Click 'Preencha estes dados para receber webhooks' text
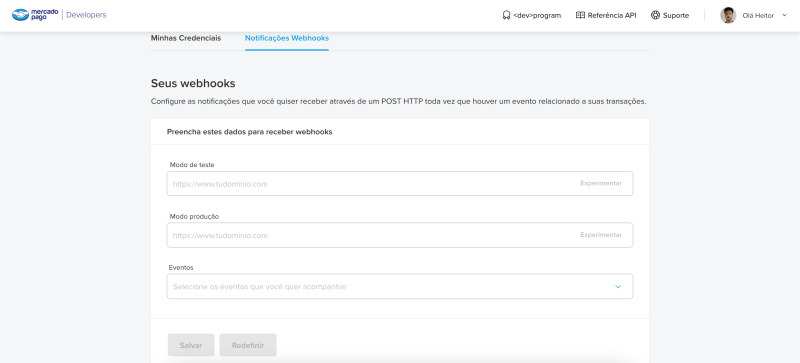 tap(249, 132)
